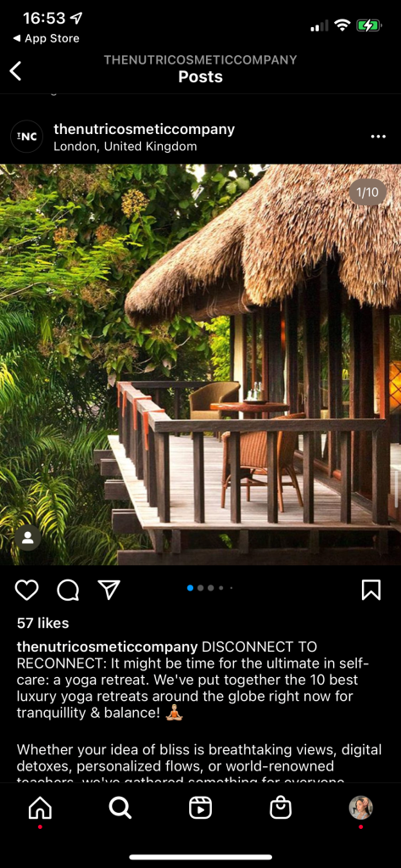Image resolution: width=401 pixels, height=868 pixels.
Task: Open the three-dot post options menu
Action: click(x=378, y=137)
